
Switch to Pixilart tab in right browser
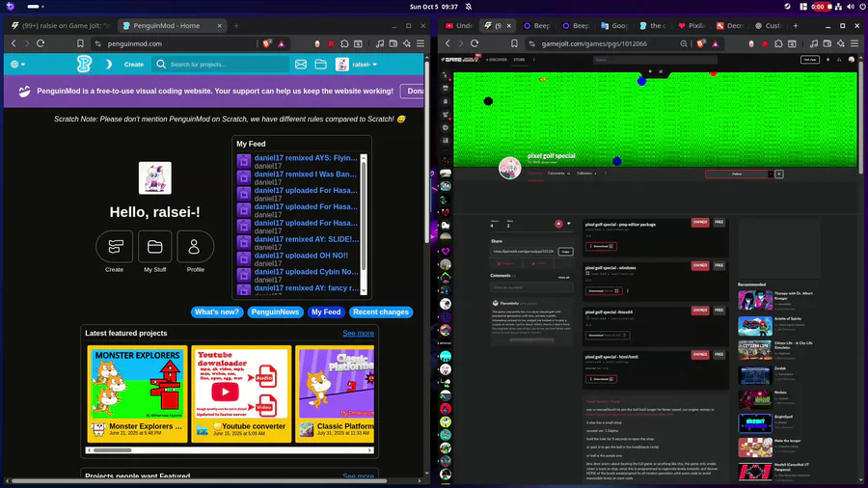click(692, 25)
